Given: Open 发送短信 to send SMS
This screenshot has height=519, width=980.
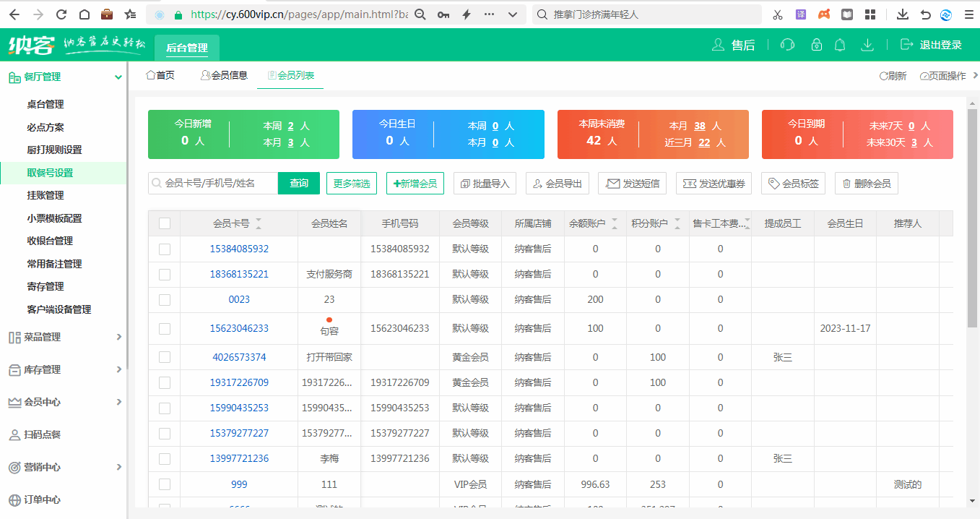Looking at the screenshot, I should [x=632, y=183].
